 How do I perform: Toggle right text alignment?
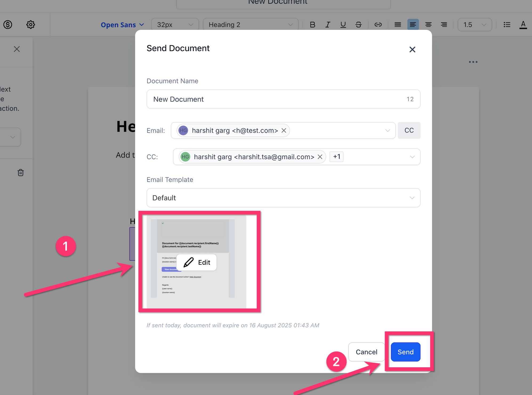pyautogui.click(x=444, y=25)
